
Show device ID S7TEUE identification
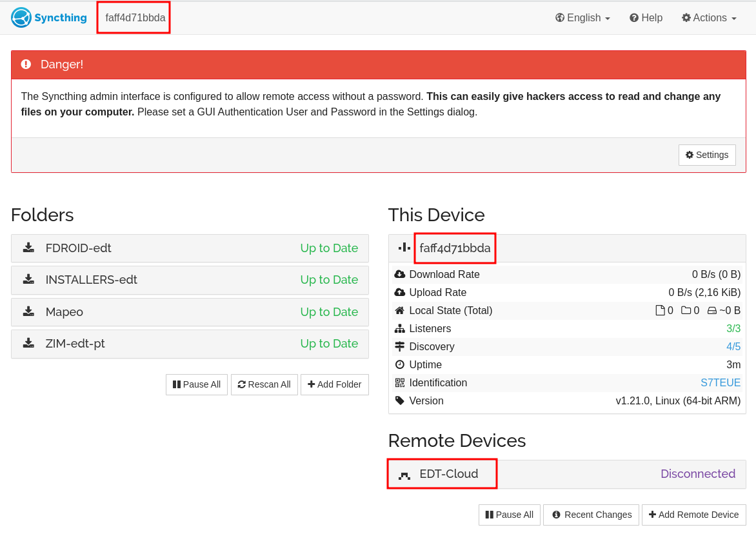coord(720,382)
